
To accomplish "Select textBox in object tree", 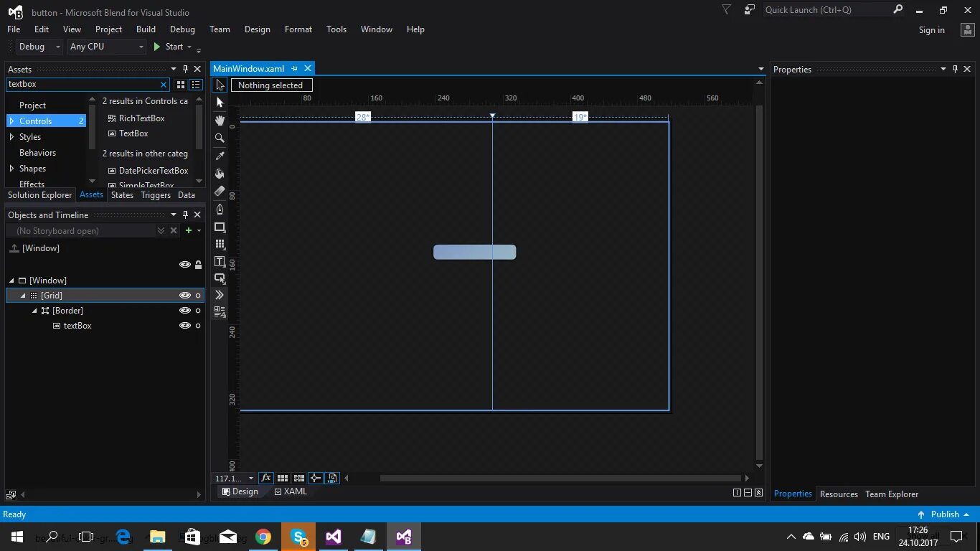I will [77, 326].
